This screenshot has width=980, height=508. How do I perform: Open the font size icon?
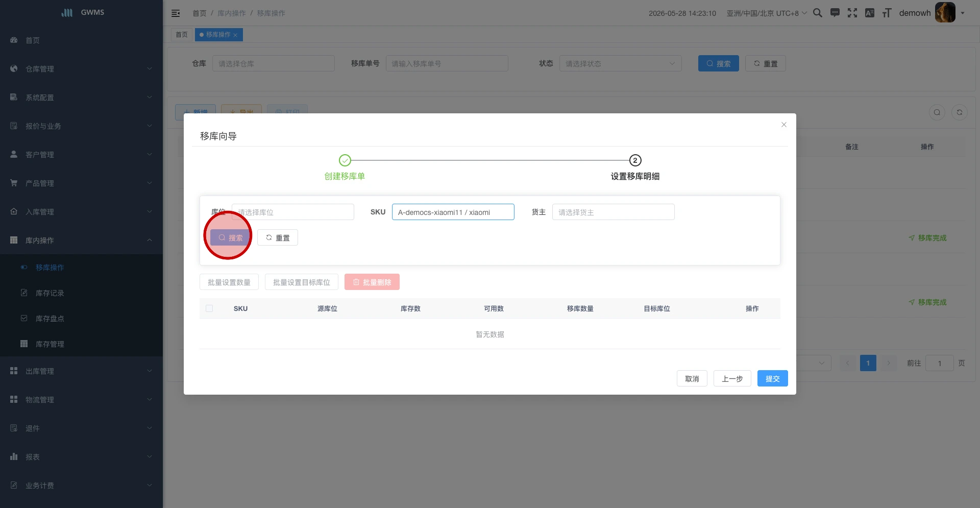point(887,13)
